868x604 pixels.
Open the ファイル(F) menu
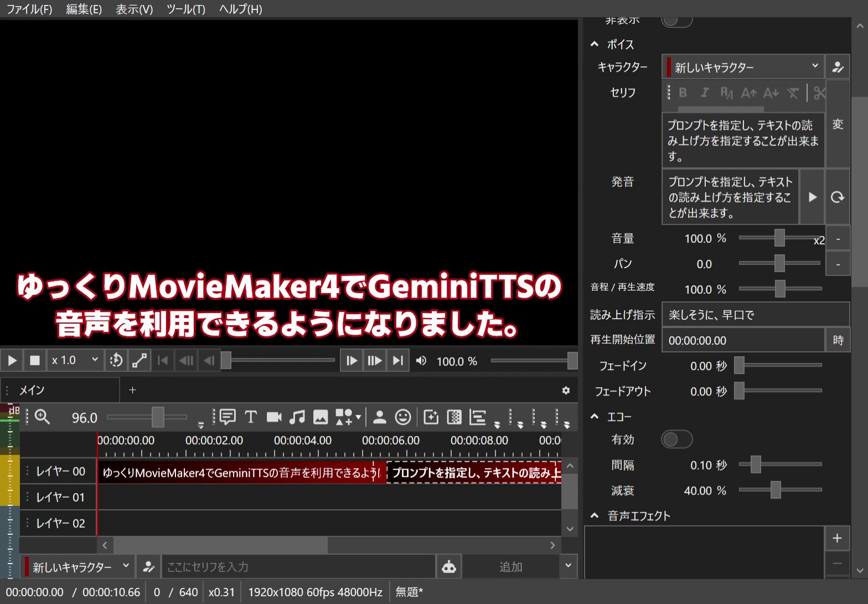pyautogui.click(x=29, y=9)
